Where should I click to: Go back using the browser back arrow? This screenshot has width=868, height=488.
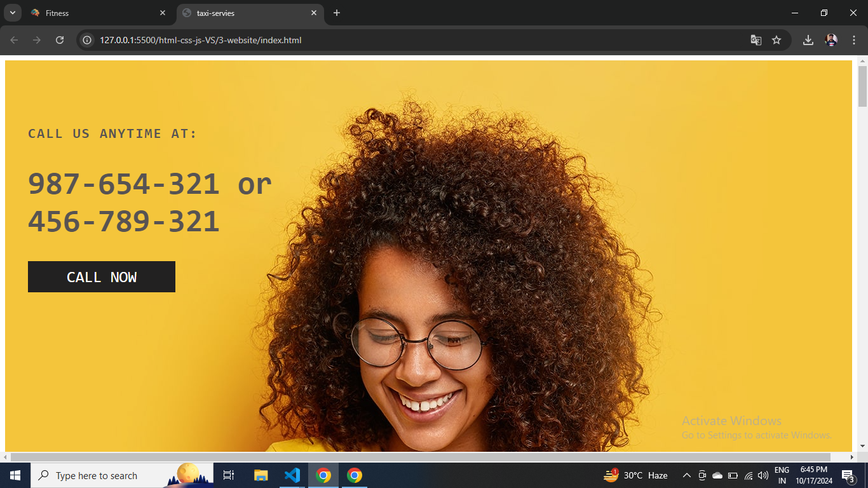(14, 40)
